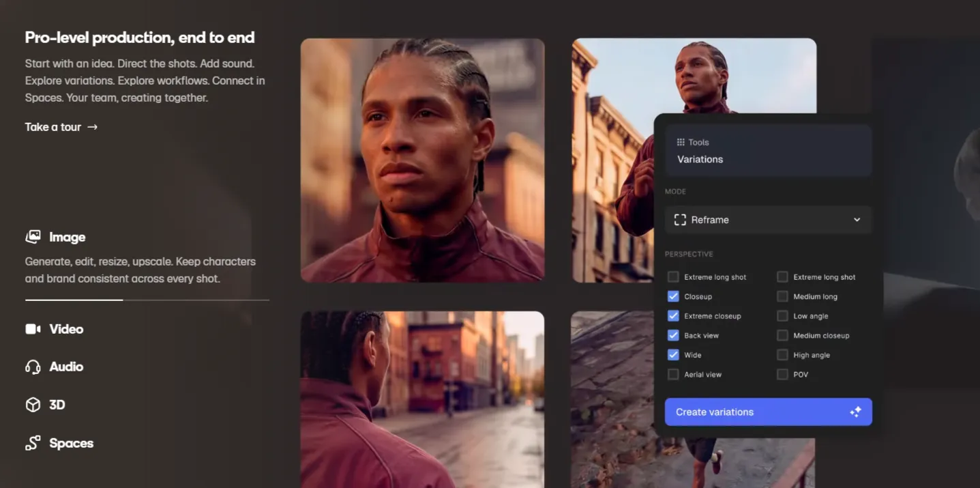This screenshot has width=980, height=488.
Task: Enable the High angle checkbox
Action: point(782,355)
